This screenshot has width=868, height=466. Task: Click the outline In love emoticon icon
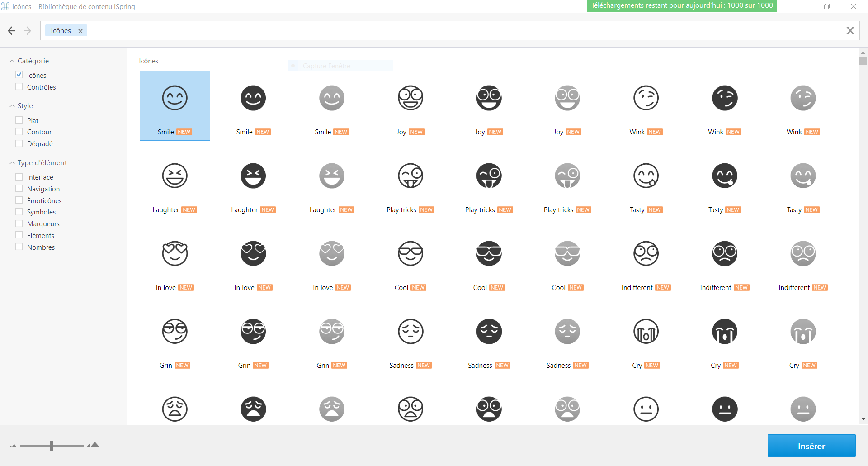pos(175,253)
